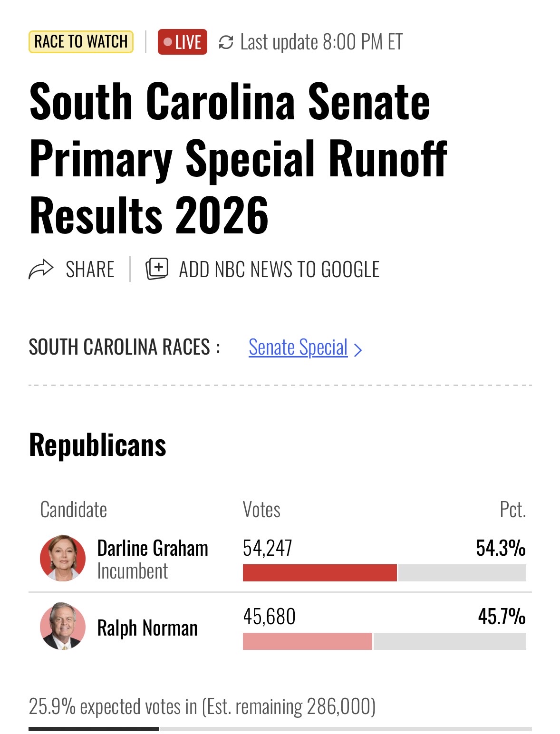Click the Votes column header

[x=261, y=510]
